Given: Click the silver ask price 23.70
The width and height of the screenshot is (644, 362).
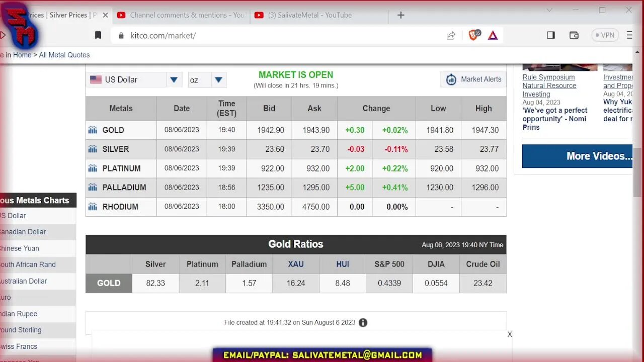Looking at the screenshot, I should 320,149.
